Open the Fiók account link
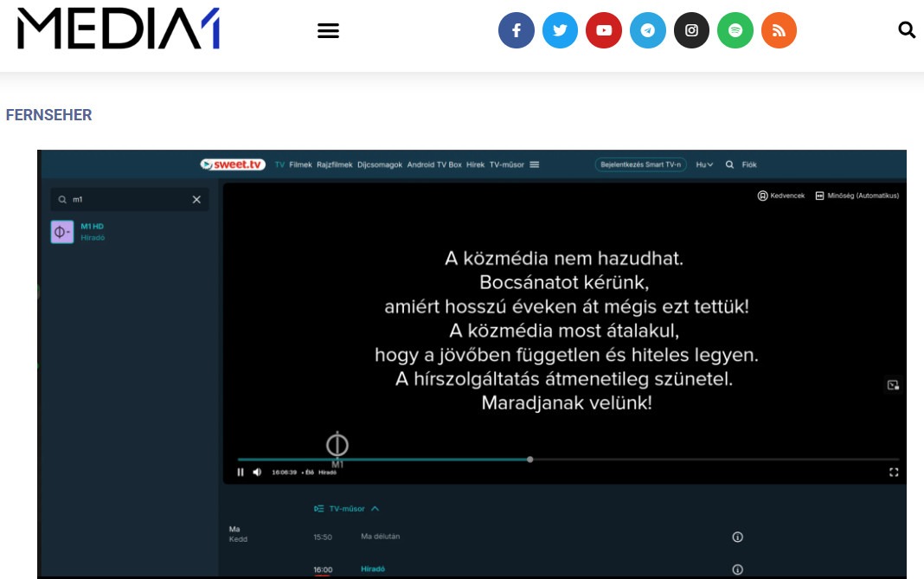 749,165
